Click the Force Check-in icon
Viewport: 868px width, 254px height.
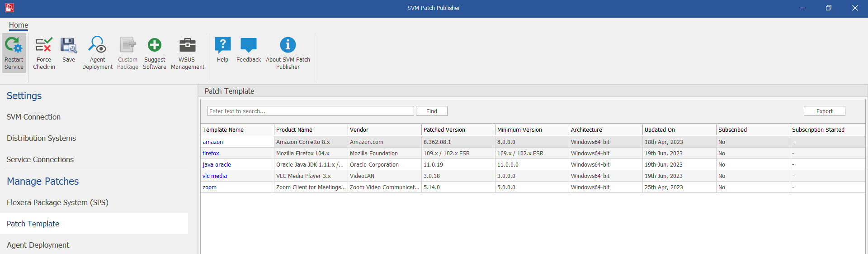pos(44,46)
